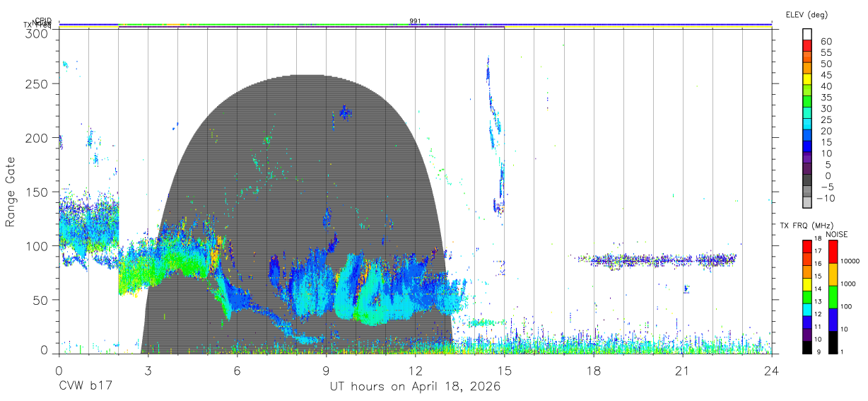Click the '991' CPID value at the top
This screenshot has width=868, height=401.
click(415, 21)
